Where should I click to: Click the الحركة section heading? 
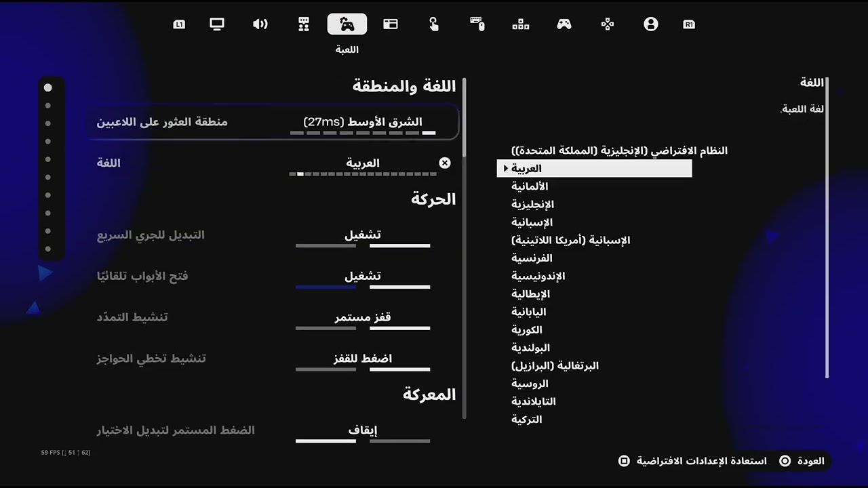(x=433, y=199)
